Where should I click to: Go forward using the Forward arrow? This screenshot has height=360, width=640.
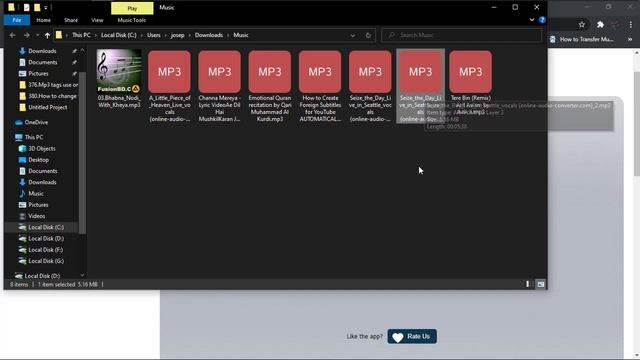[27, 36]
